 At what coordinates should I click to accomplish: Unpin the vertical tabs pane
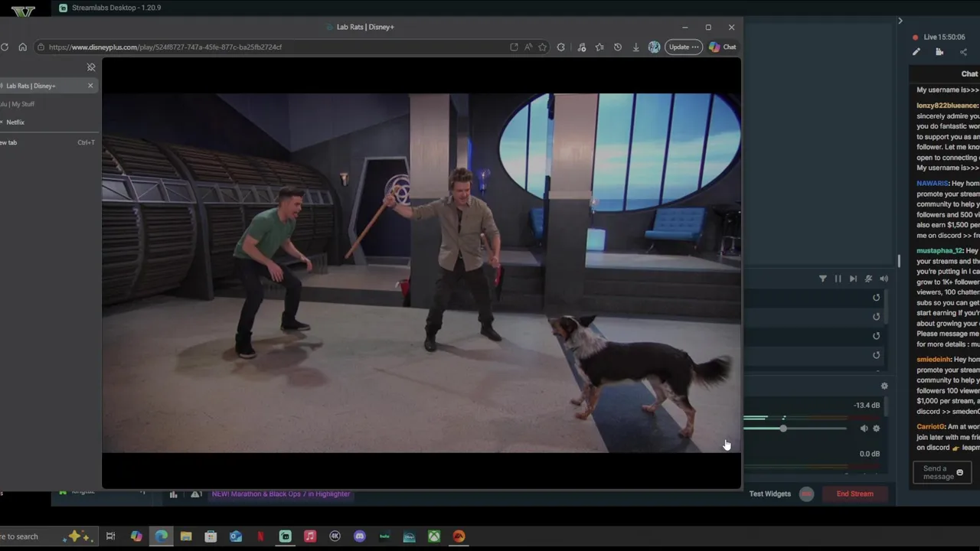pos(91,67)
